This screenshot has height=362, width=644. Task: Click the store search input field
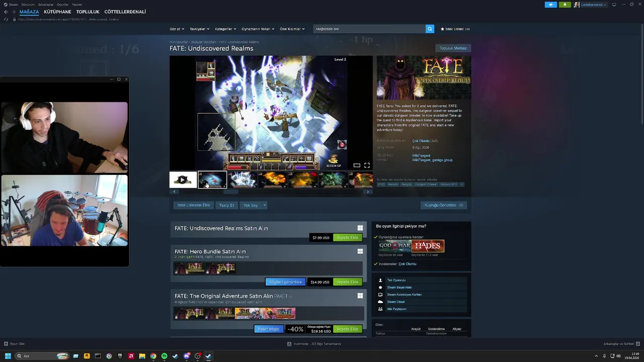[369, 29]
